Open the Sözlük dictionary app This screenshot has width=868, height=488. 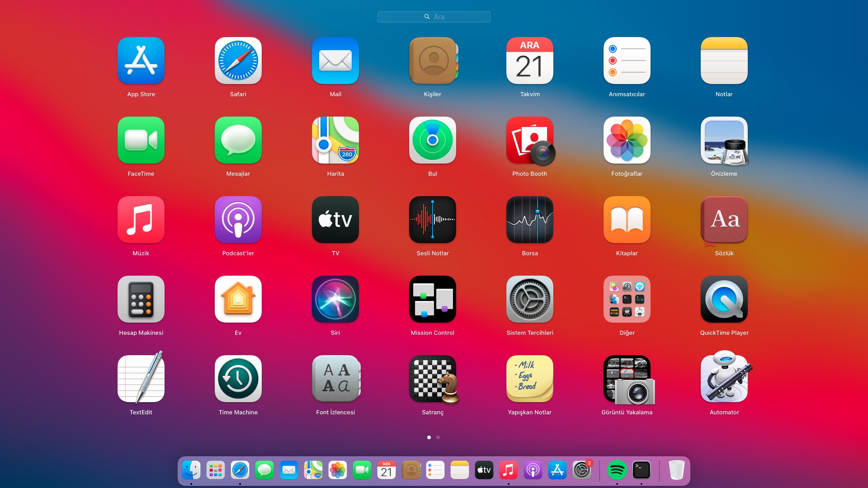pyautogui.click(x=724, y=220)
